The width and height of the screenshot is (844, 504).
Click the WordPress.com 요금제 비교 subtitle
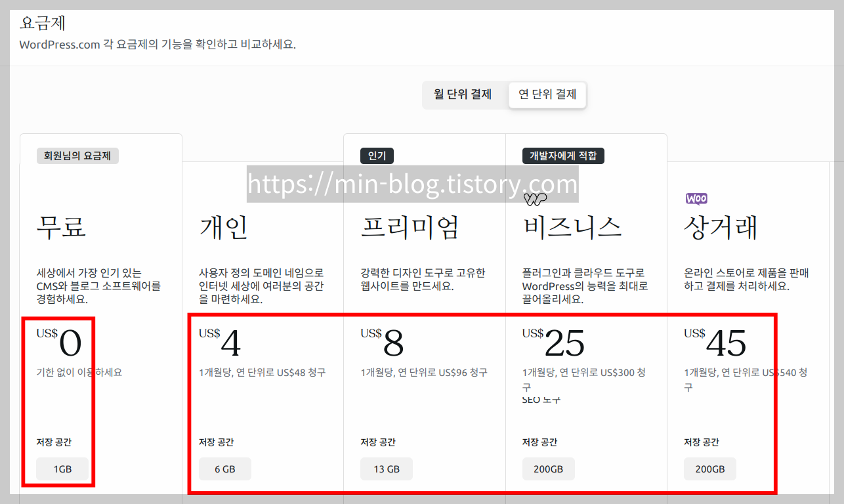158,45
